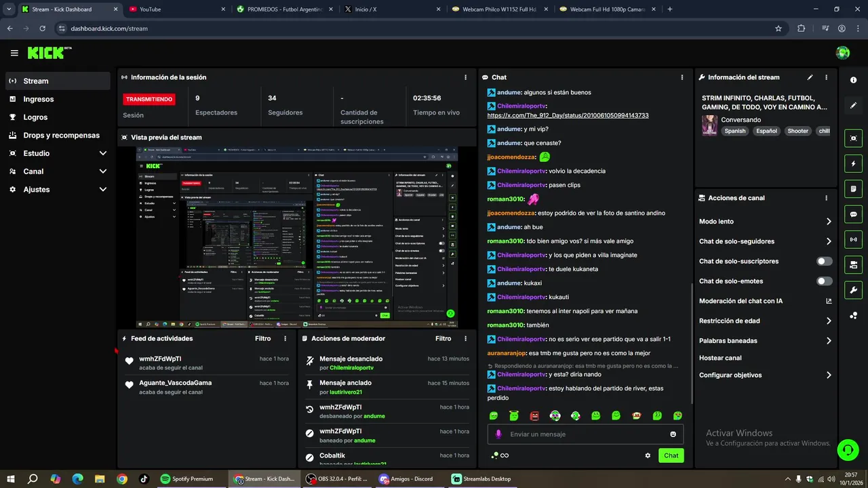Open OBS 32.0.4 from taskbar
This screenshot has height=488, width=868.
336,479
